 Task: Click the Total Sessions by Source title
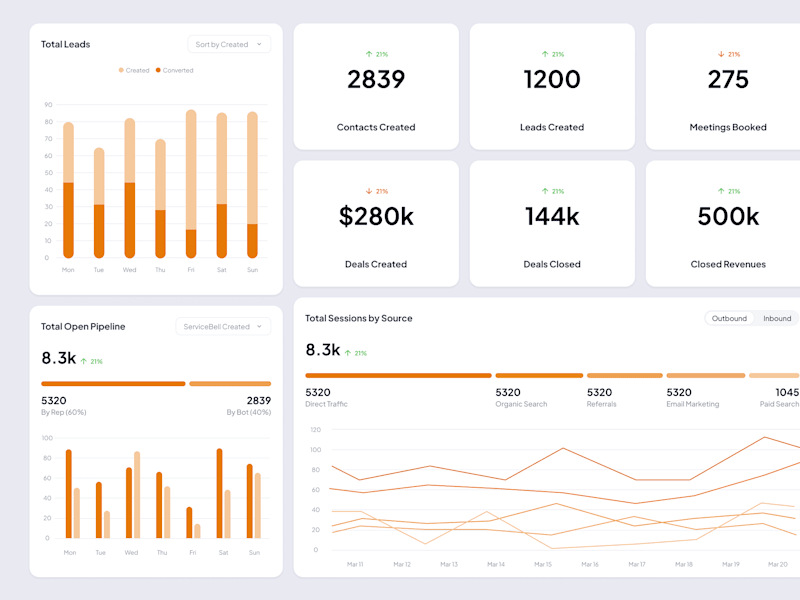pos(359,318)
